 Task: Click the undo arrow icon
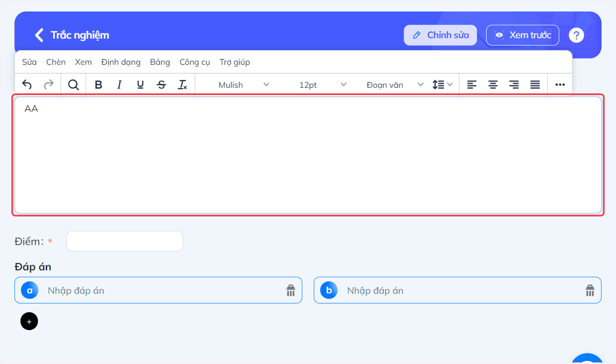pos(27,85)
